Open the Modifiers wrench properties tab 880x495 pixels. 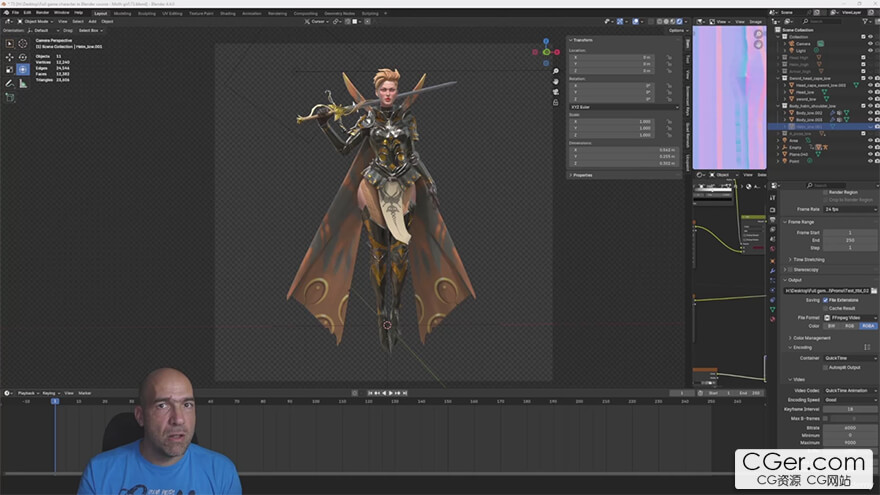772,271
